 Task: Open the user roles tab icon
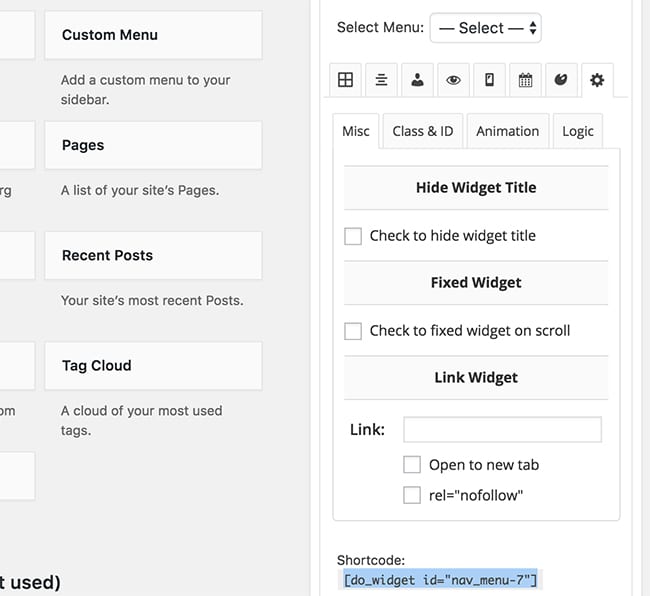(x=417, y=80)
